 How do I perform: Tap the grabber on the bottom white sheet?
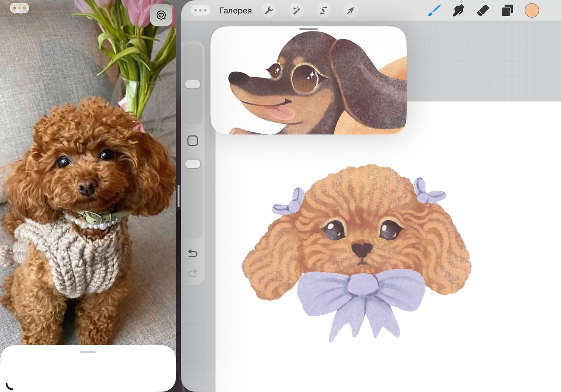88,352
